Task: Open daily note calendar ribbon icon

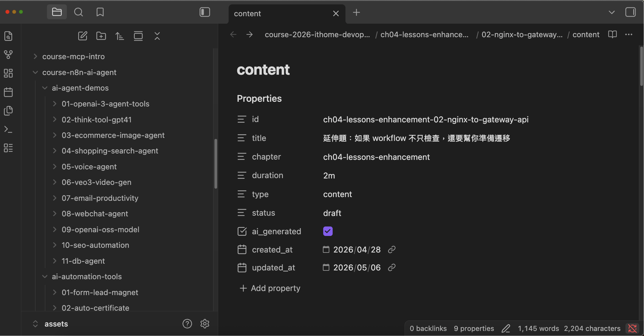Action: 8,92
